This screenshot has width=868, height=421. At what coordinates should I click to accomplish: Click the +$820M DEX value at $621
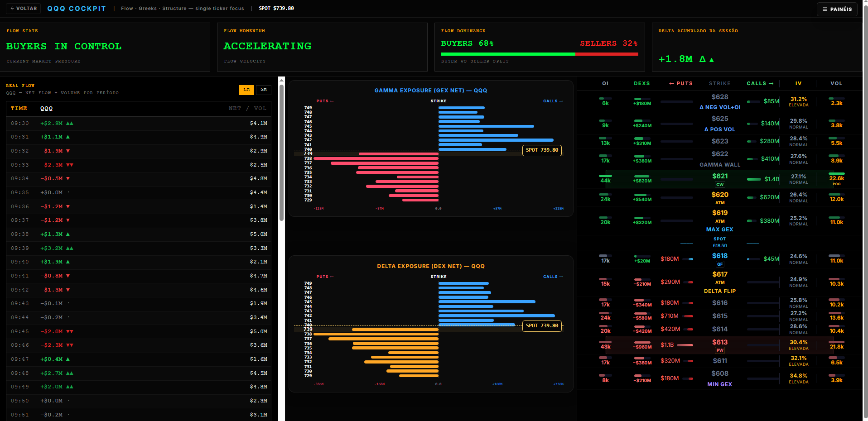tap(642, 181)
